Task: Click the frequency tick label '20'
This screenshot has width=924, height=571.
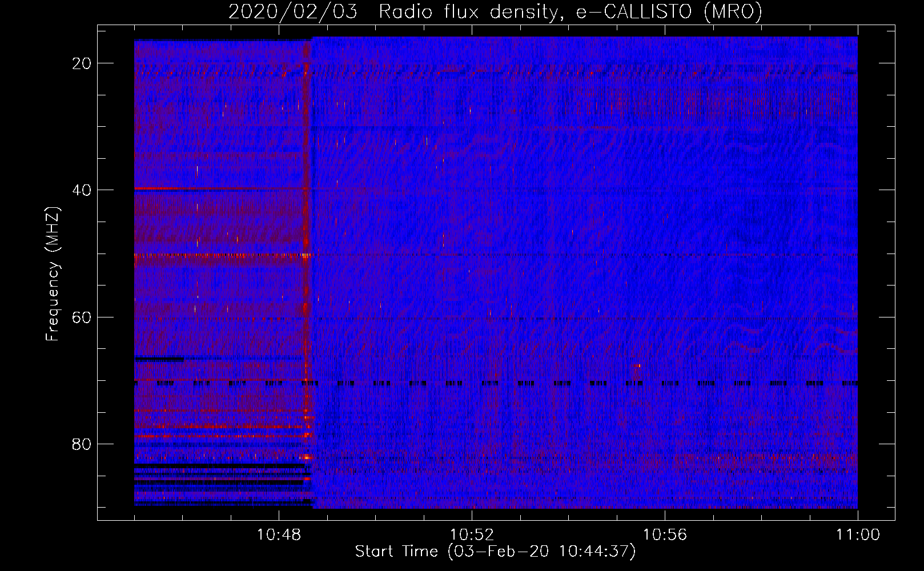Action: pyautogui.click(x=82, y=63)
